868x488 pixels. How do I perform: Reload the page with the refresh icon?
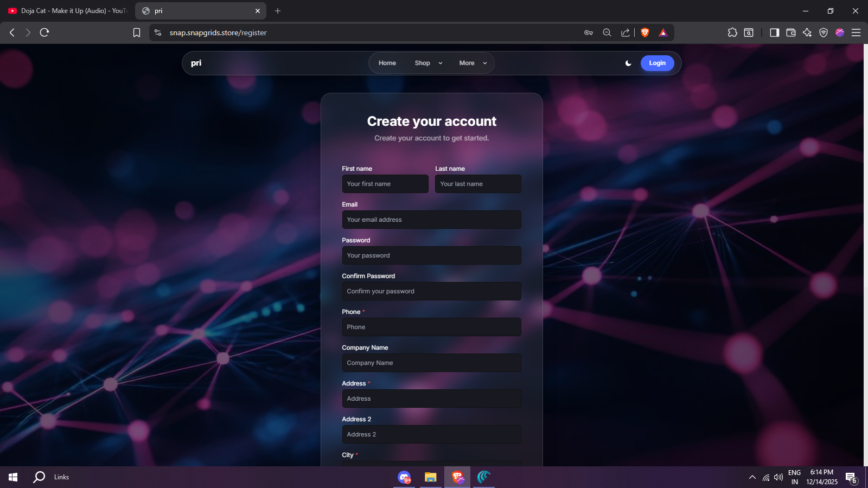[x=44, y=33]
